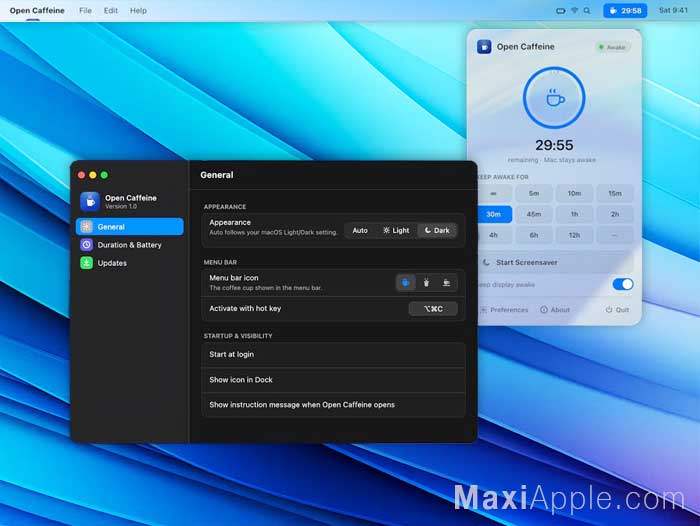Open the Help menu
This screenshot has width=700, height=526.
[x=138, y=10]
